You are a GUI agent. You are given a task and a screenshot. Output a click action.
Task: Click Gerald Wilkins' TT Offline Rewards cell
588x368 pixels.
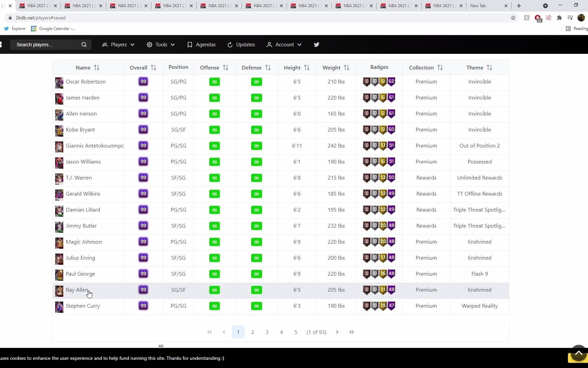479,194
